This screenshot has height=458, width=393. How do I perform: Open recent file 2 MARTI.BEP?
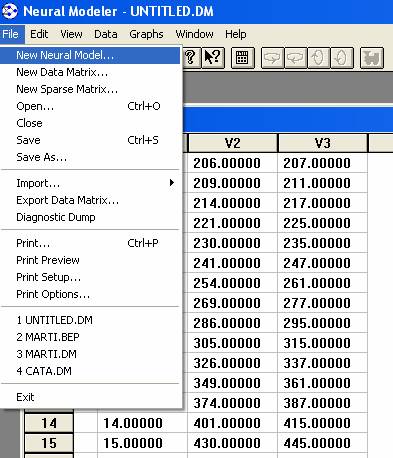[90, 337]
